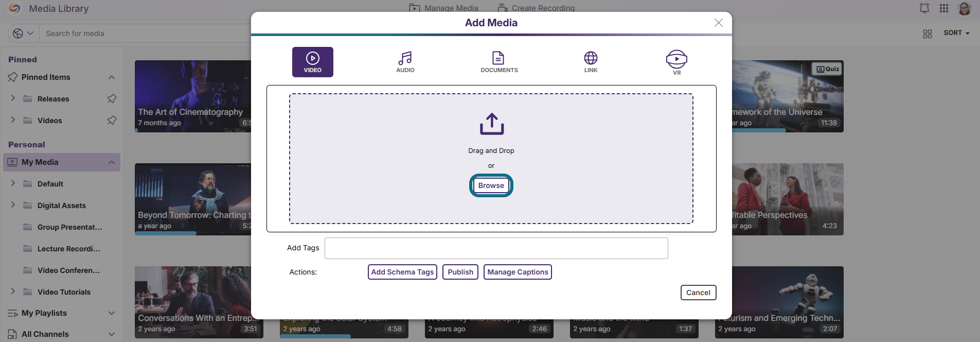Click the Default folder icon
Image resolution: width=980 pixels, height=342 pixels.
pyautogui.click(x=28, y=183)
